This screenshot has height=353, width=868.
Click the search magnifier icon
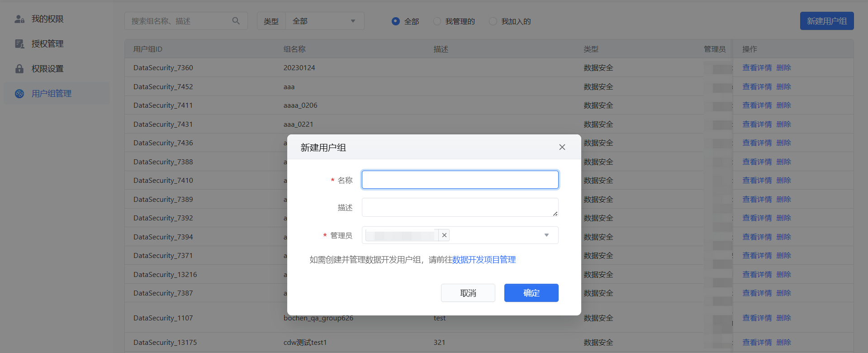point(236,21)
